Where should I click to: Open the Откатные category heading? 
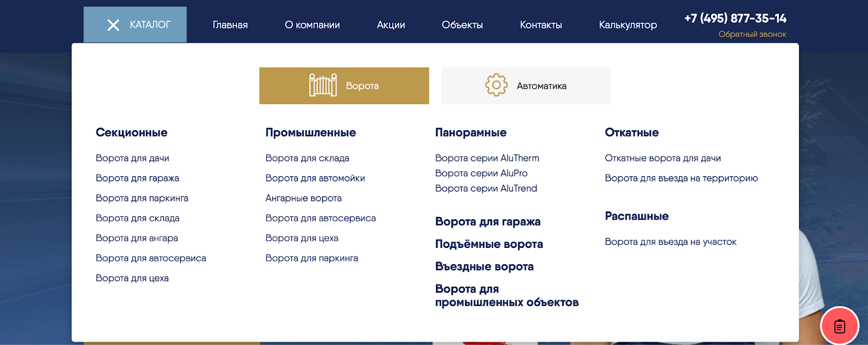pos(631,132)
